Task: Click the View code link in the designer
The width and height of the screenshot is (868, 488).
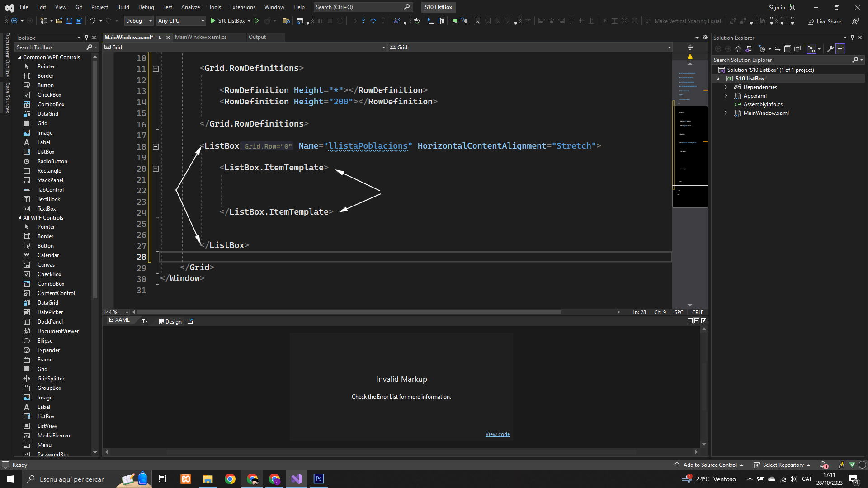Action: (x=497, y=434)
